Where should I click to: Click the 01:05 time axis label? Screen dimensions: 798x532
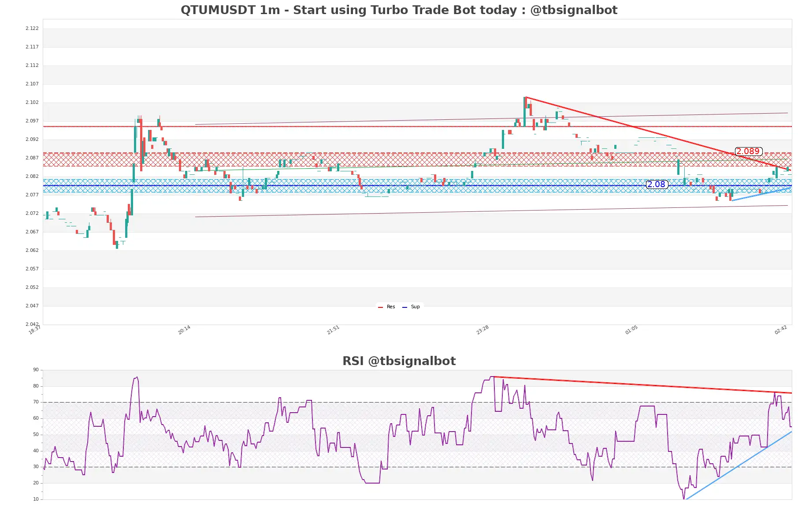631,330
